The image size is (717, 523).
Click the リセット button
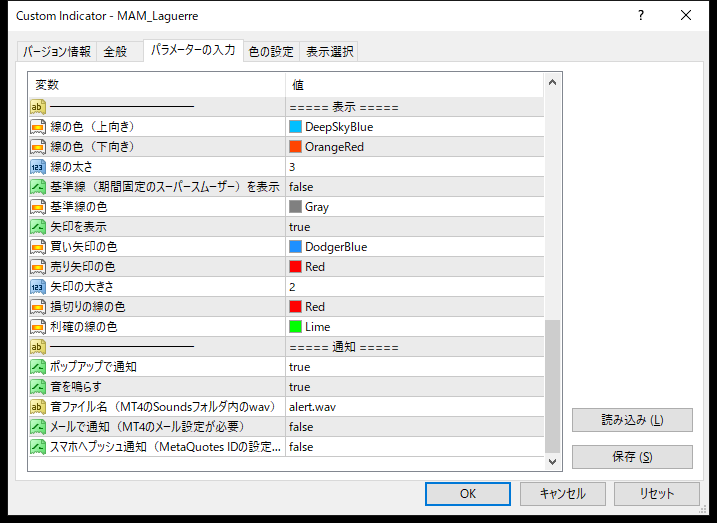pyautogui.click(x=657, y=494)
